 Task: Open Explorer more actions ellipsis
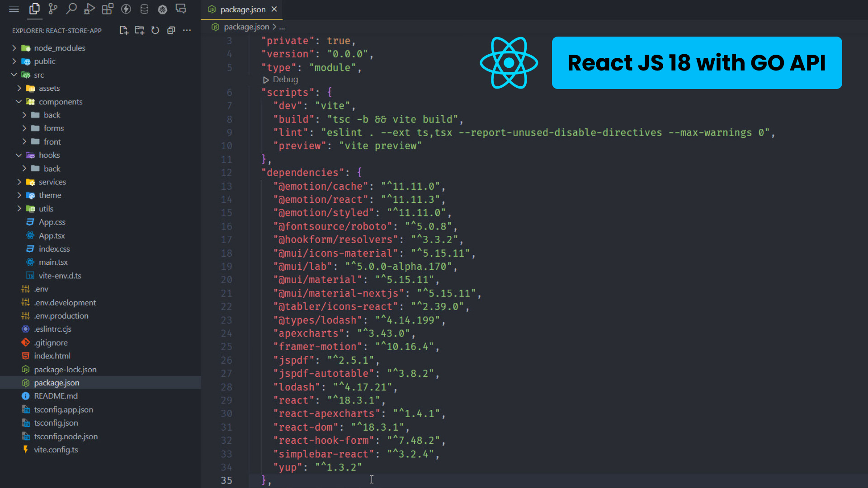187,30
